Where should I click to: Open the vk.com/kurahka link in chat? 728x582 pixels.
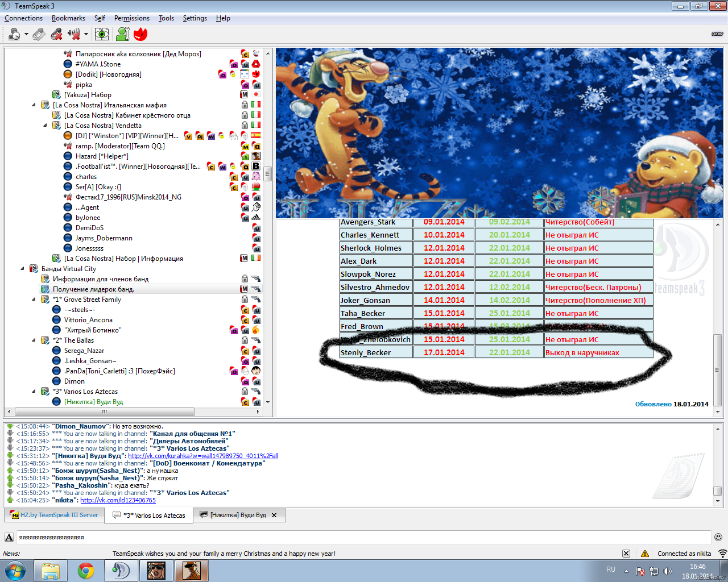point(203,456)
